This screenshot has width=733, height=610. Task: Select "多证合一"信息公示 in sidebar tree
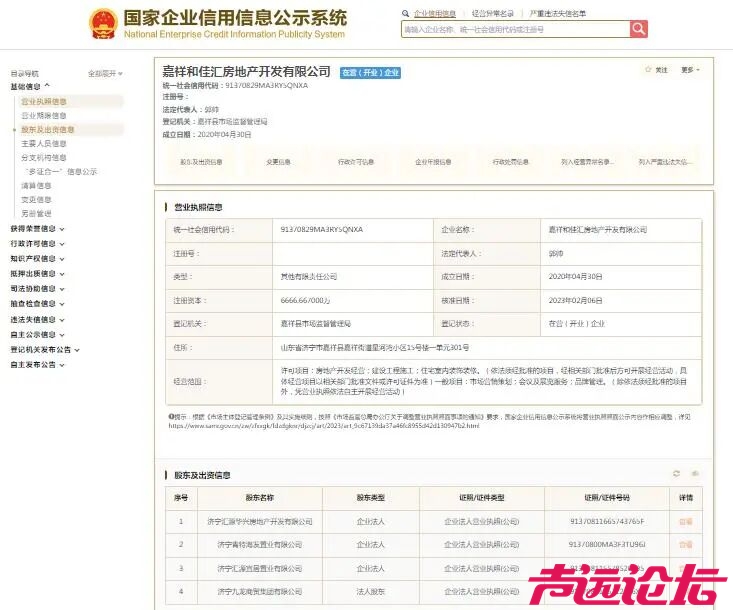click(61, 172)
